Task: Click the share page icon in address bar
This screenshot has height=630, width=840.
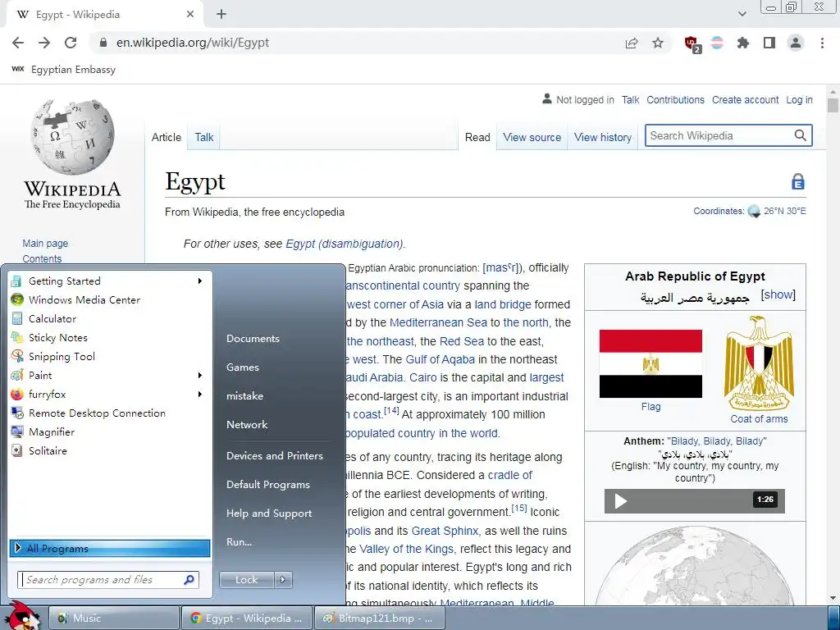Action: (x=632, y=43)
